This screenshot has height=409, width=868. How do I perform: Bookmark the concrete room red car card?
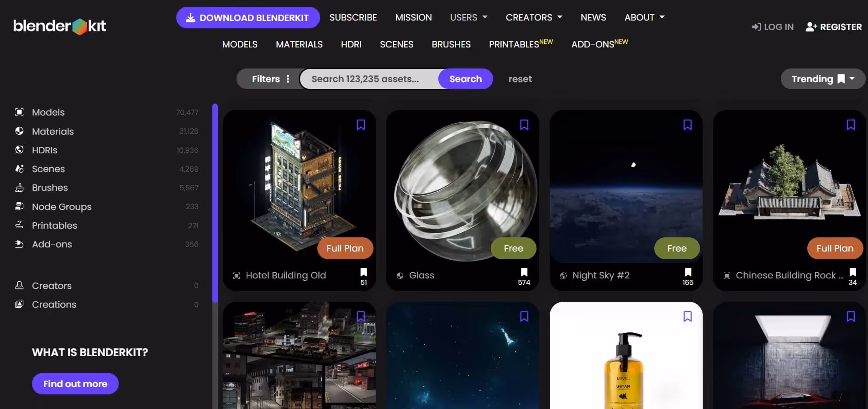pos(851,316)
